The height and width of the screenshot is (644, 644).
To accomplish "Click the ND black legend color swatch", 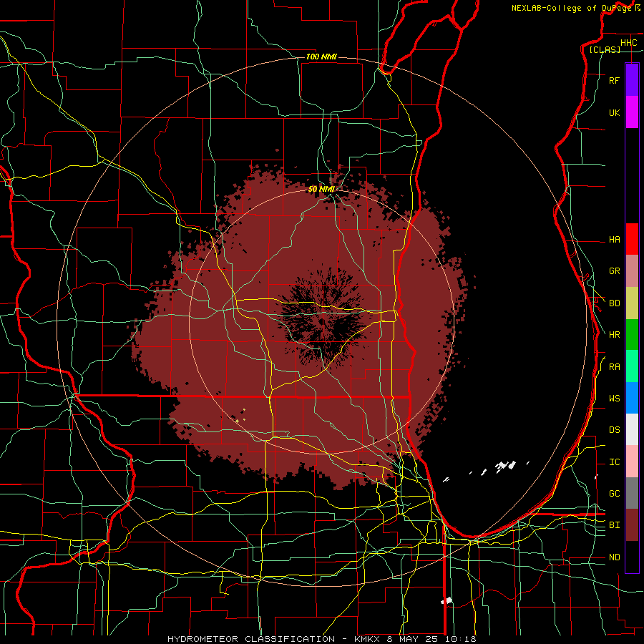I will (632, 557).
